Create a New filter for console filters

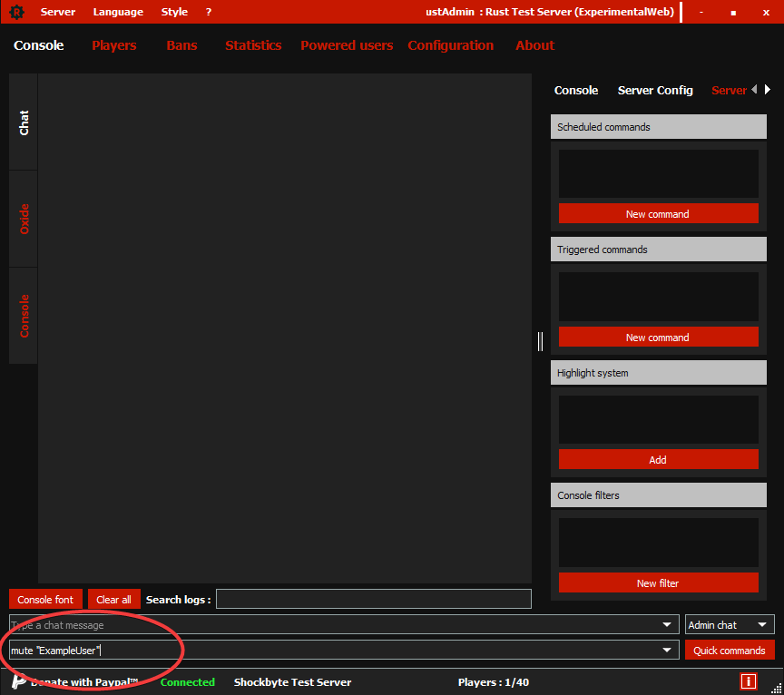click(657, 582)
